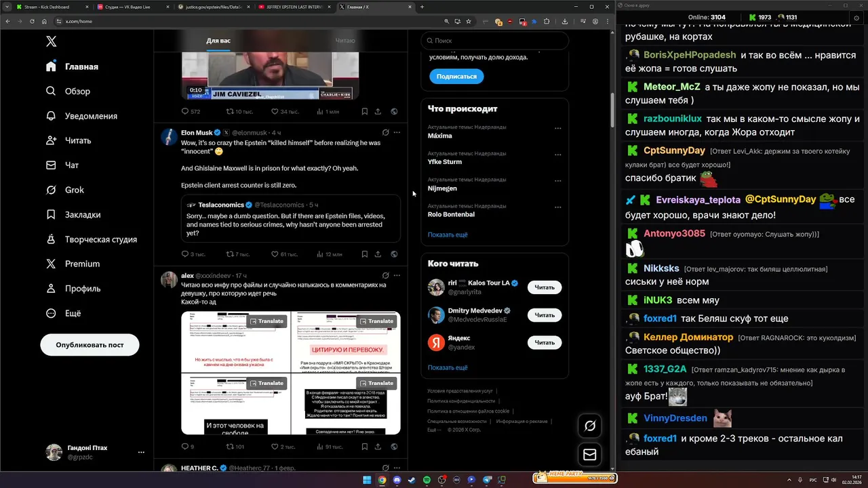The height and width of the screenshot is (488, 868).
Task: Bookmark the Jim Caviezel video post
Action: point(364,111)
